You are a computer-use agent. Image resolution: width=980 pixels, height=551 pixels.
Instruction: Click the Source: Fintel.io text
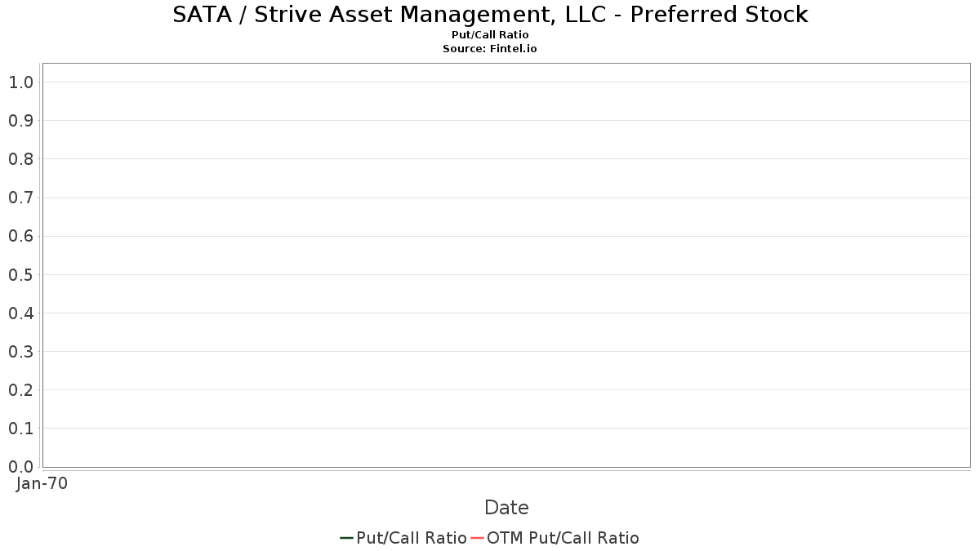click(490, 49)
